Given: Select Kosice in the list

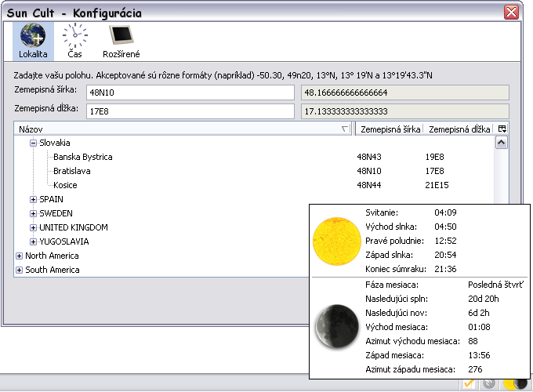Looking at the screenshot, I should 65,185.
